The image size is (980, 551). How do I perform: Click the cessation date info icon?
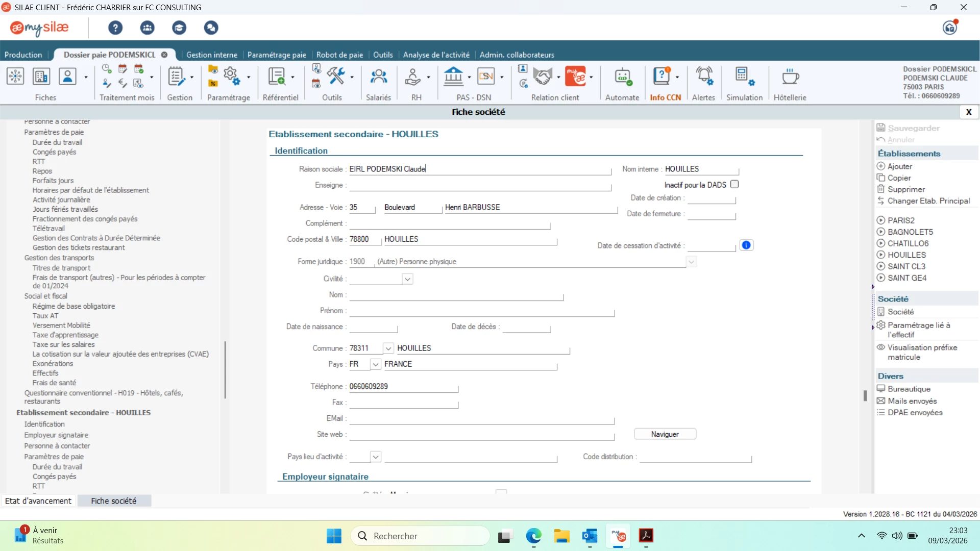click(x=746, y=245)
